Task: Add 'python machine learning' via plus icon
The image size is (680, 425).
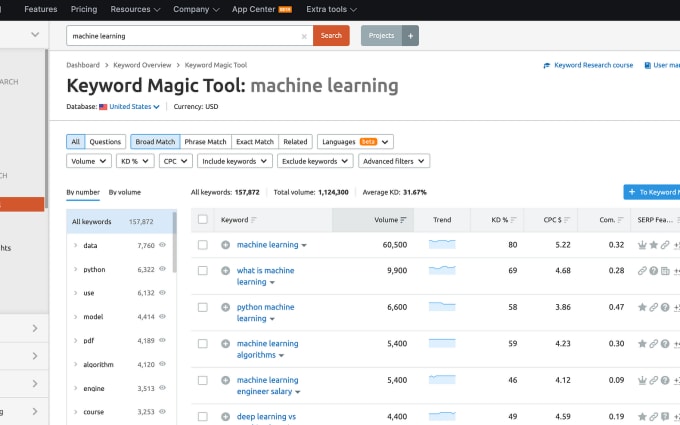Action: tap(226, 307)
